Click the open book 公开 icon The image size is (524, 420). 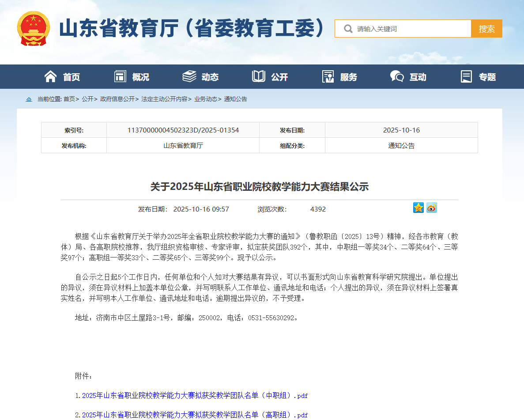tap(259, 76)
